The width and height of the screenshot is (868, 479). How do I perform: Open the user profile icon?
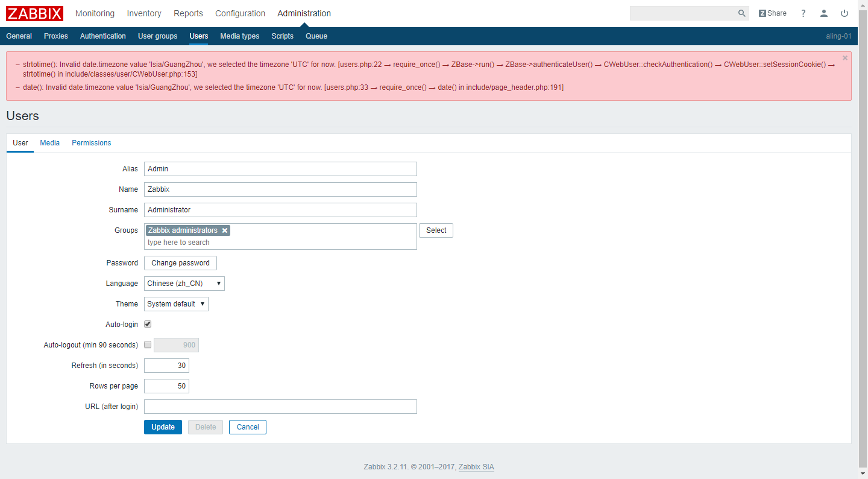point(824,13)
